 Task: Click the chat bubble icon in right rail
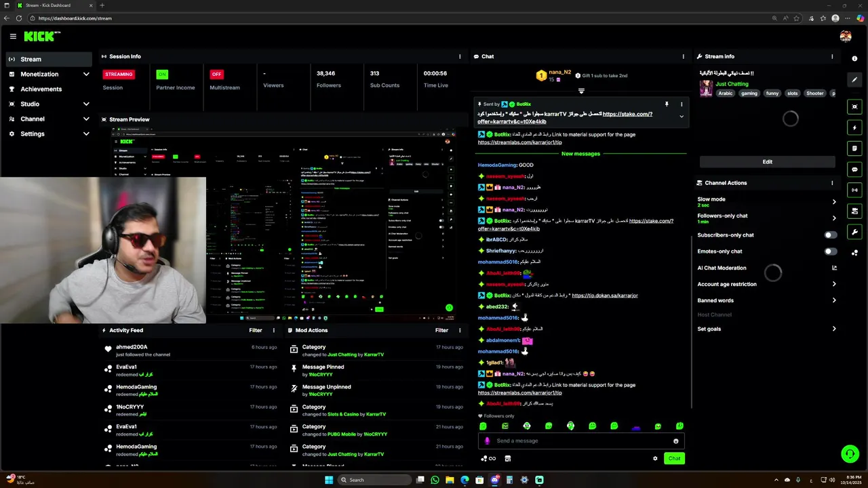pos(854,169)
